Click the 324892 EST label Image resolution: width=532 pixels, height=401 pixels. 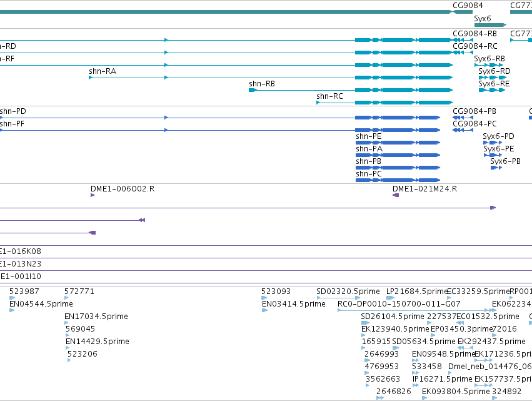(x=506, y=392)
